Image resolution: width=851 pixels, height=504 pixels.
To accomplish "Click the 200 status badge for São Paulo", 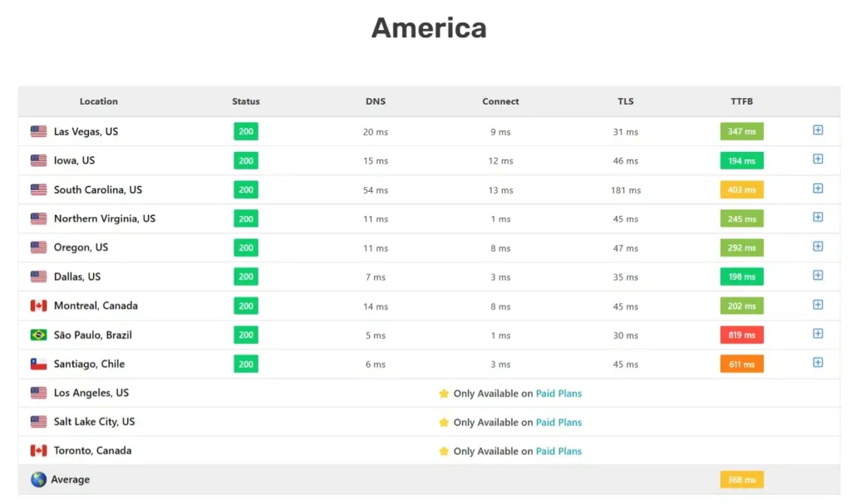I will coord(246,335).
